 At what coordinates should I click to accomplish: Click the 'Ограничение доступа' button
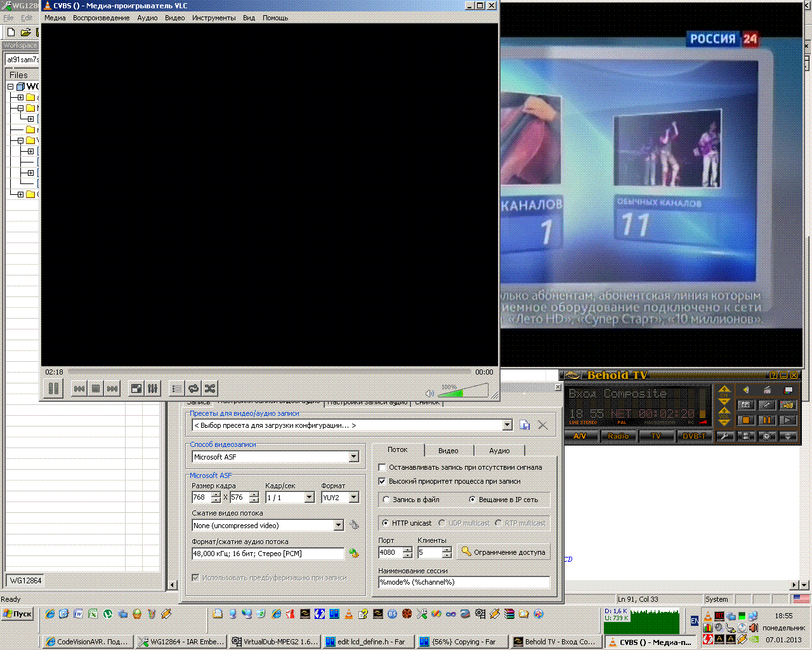point(503,552)
